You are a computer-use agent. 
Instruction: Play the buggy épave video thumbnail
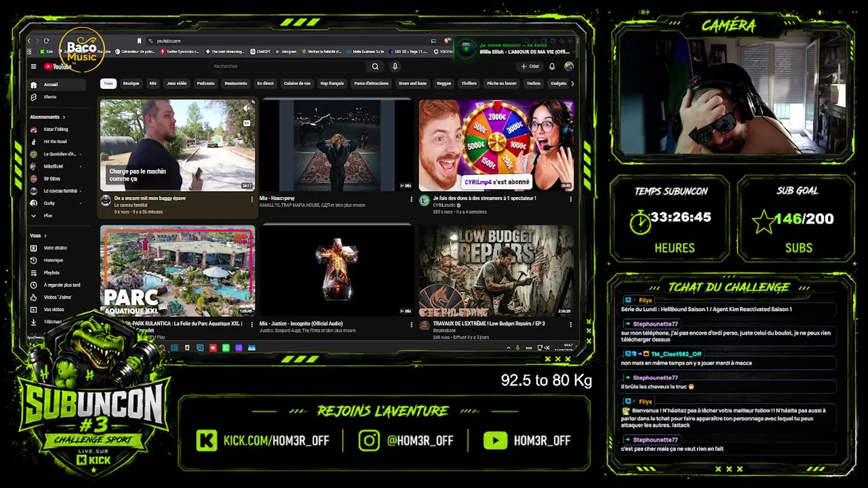[x=178, y=145]
